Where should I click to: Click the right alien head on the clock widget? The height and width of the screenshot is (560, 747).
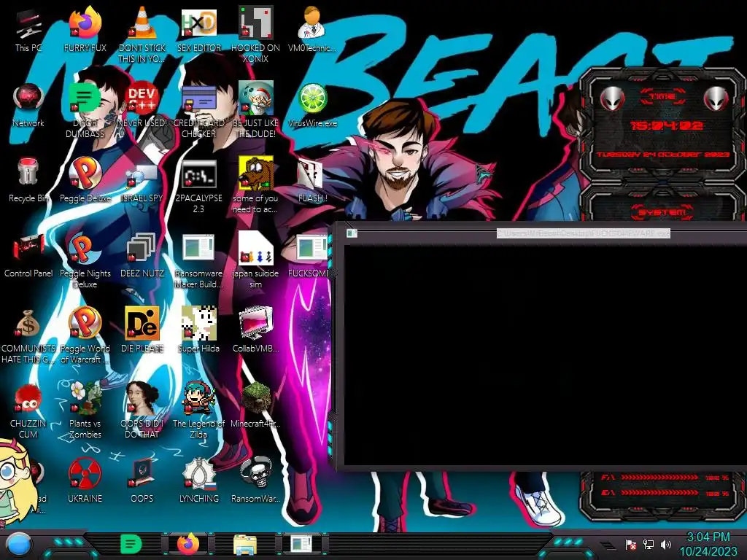(x=716, y=98)
